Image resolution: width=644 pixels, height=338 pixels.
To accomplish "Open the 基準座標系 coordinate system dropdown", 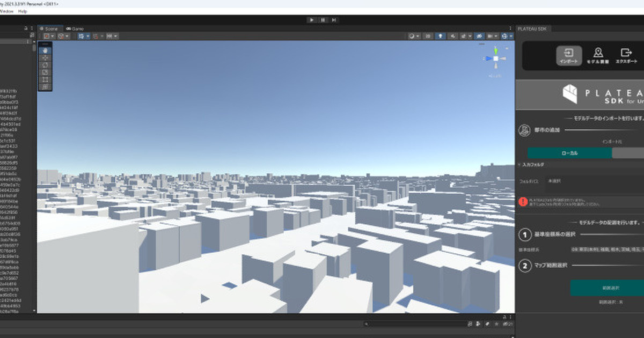I will [x=606, y=250].
